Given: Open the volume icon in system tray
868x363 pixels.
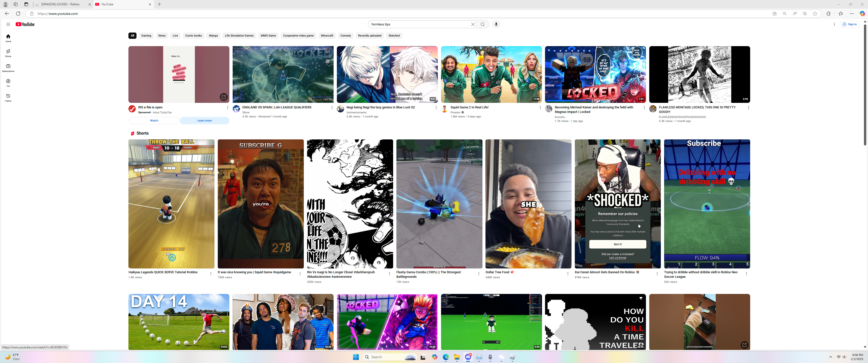Looking at the screenshot, I should pyautogui.click(x=844, y=357).
